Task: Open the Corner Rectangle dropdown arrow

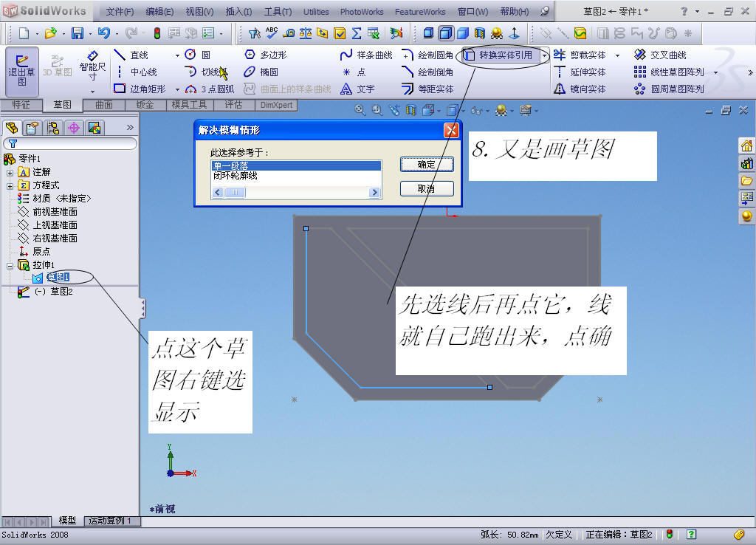Action: pos(177,89)
